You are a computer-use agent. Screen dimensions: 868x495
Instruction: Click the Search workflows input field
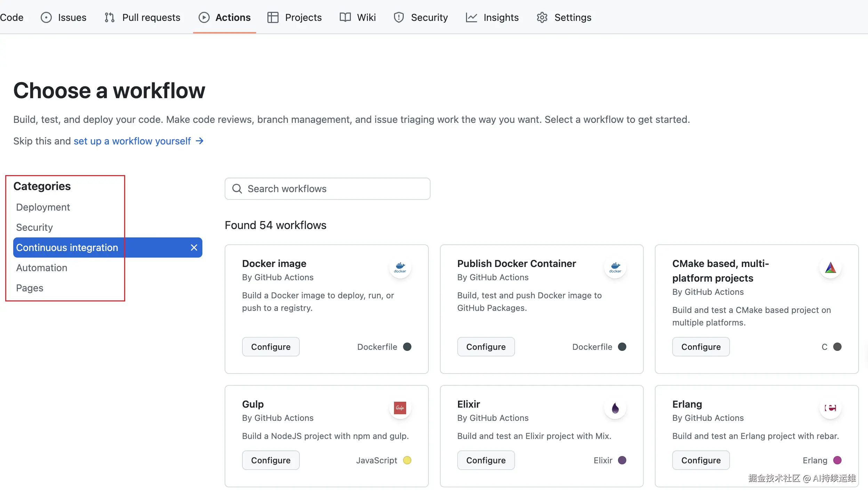(327, 188)
